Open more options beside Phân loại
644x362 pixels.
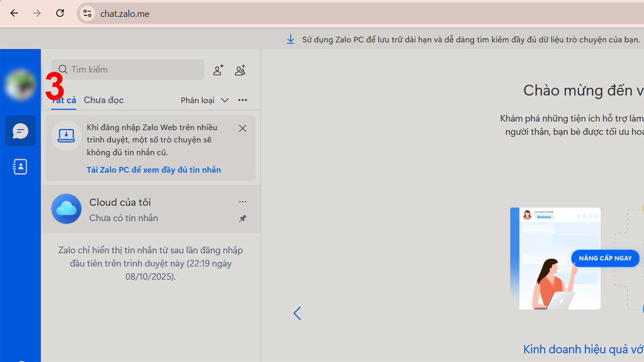click(x=243, y=100)
